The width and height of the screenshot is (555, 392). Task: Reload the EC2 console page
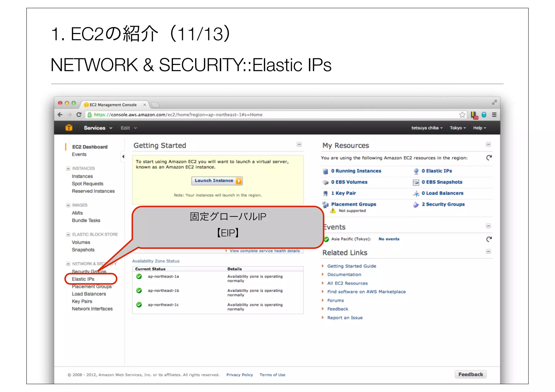pos(79,115)
